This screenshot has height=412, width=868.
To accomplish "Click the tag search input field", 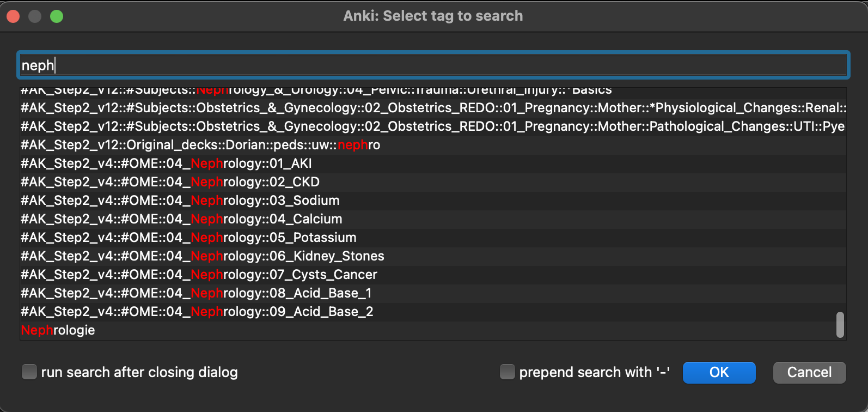I will point(433,65).
